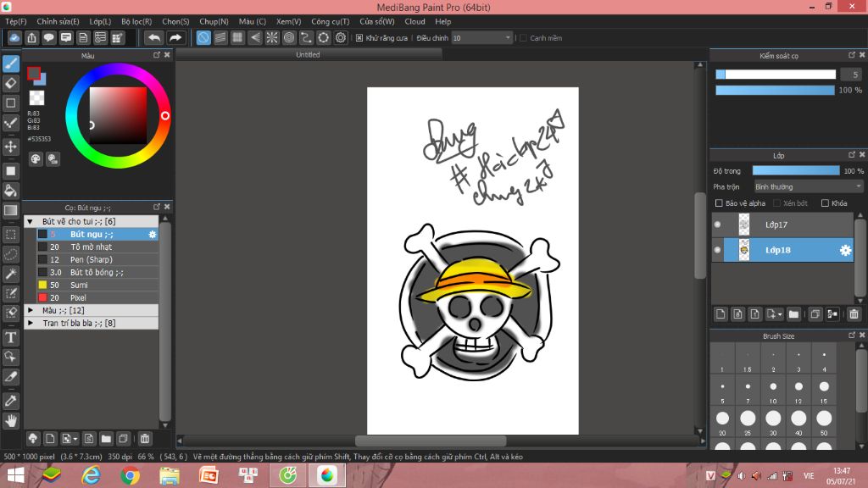
Task: Open the add-layer dropdown in the Lớp panel
Action: pyautogui.click(x=774, y=314)
